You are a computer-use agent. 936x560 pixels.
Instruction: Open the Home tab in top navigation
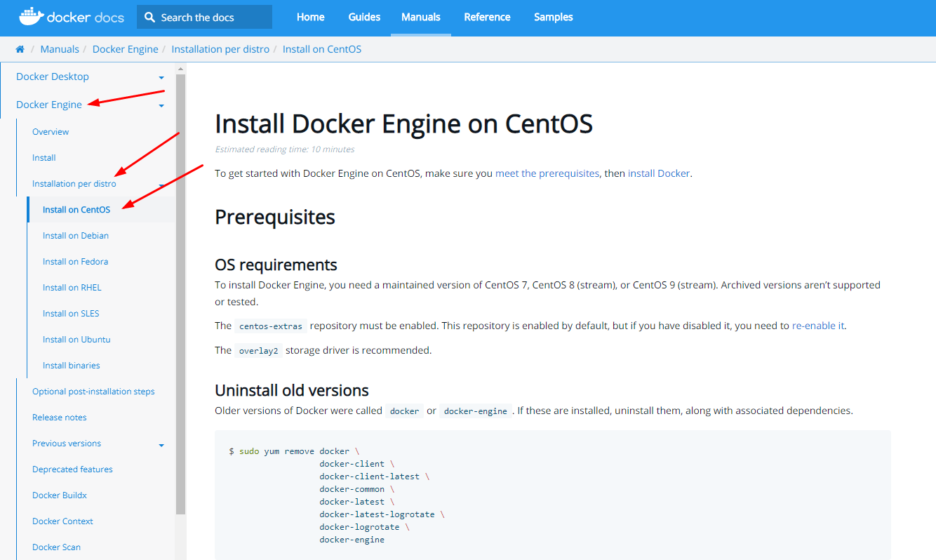[x=311, y=17]
